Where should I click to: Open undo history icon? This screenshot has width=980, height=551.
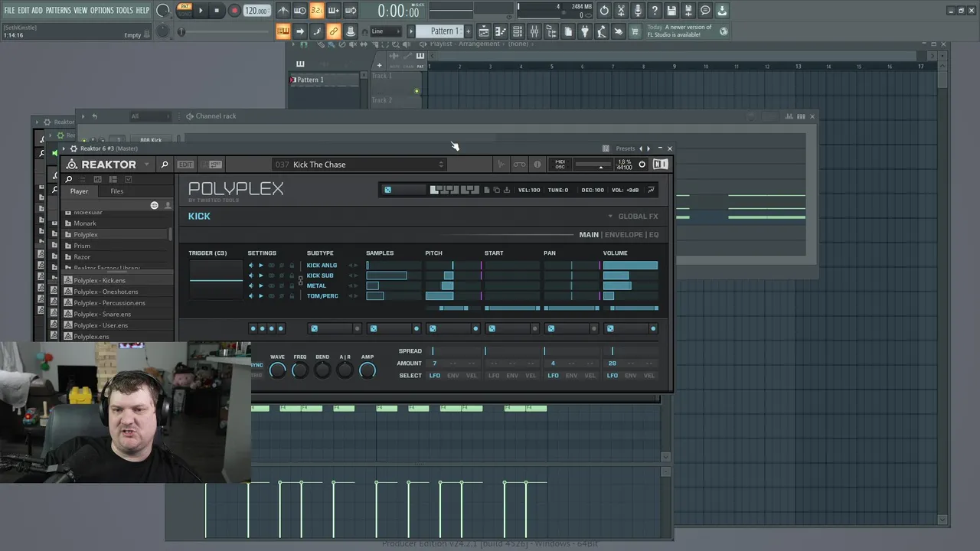[604, 11]
